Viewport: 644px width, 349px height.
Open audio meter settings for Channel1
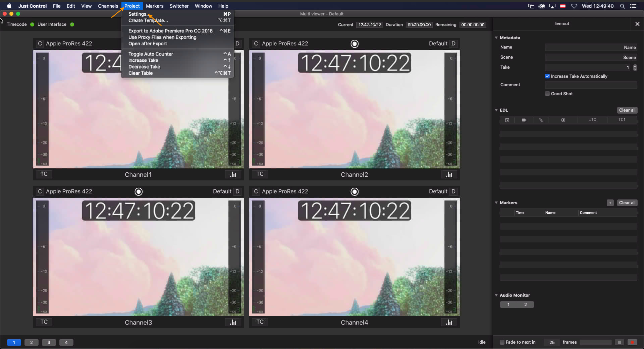pos(233,174)
